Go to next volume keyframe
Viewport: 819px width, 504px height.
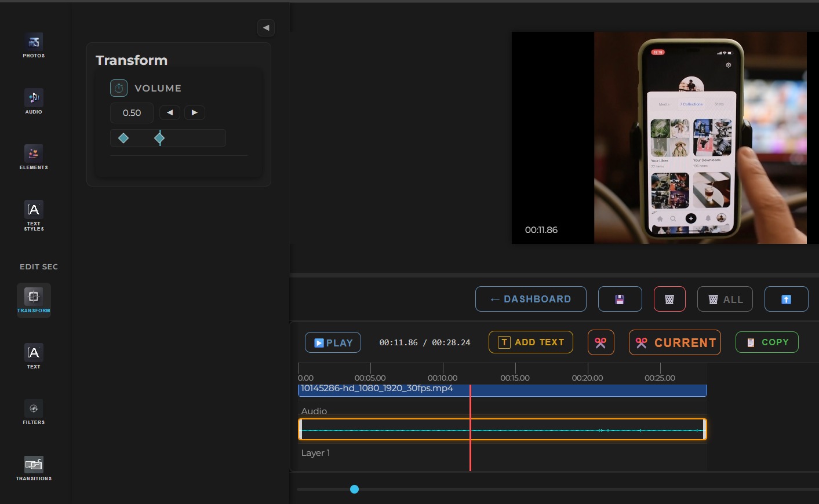[195, 112]
